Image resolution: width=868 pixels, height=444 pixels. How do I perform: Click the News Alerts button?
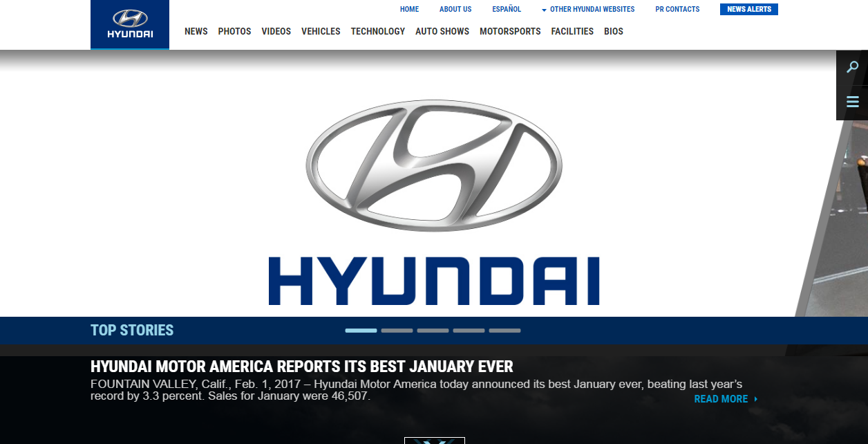click(x=748, y=10)
